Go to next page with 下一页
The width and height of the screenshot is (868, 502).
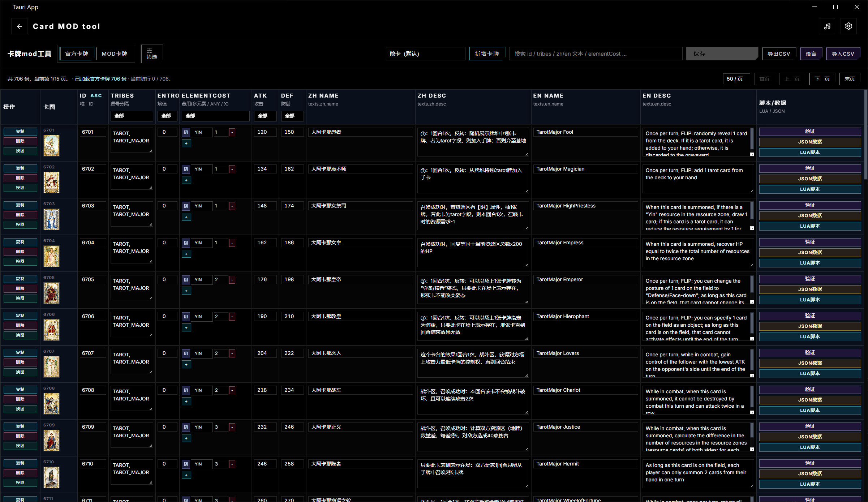(x=822, y=79)
